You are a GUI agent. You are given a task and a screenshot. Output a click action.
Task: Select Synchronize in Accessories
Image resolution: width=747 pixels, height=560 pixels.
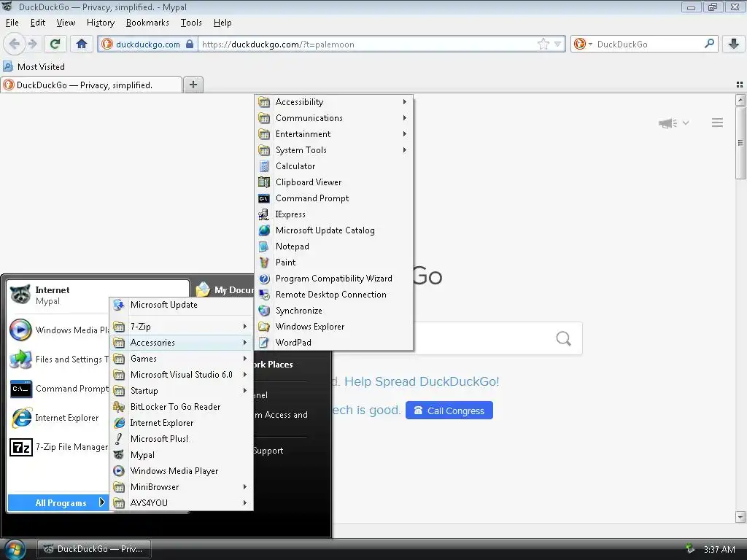pyautogui.click(x=333, y=311)
